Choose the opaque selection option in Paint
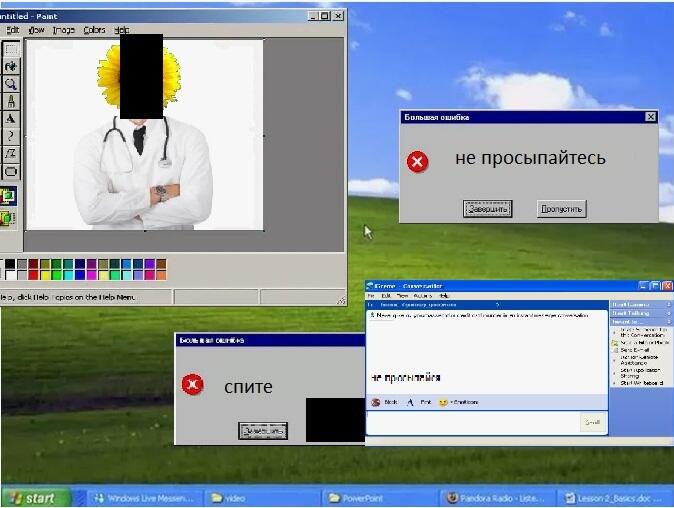This screenshot has width=674, height=508. point(8,196)
